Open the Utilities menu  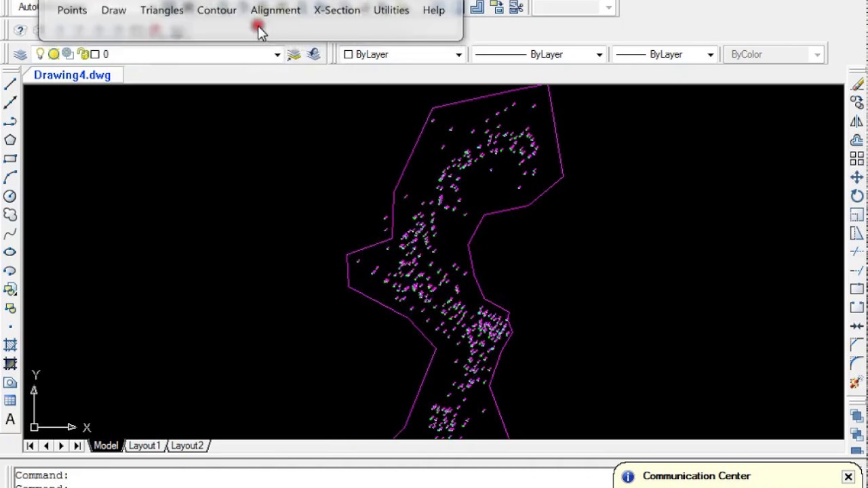coord(391,10)
